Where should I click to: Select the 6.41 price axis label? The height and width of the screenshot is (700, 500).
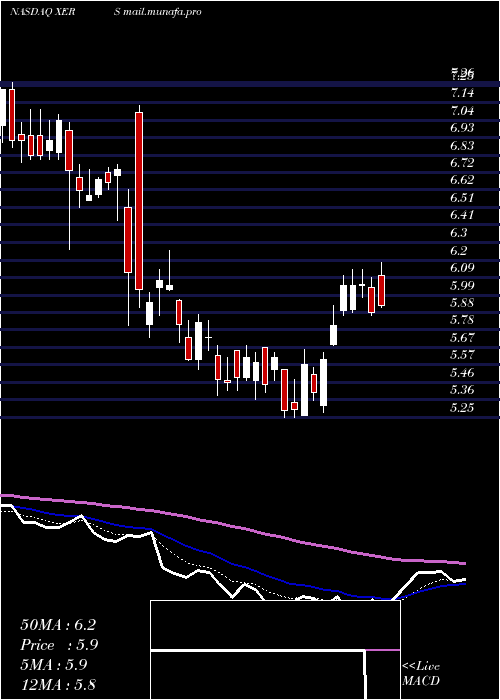(x=462, y=215)
